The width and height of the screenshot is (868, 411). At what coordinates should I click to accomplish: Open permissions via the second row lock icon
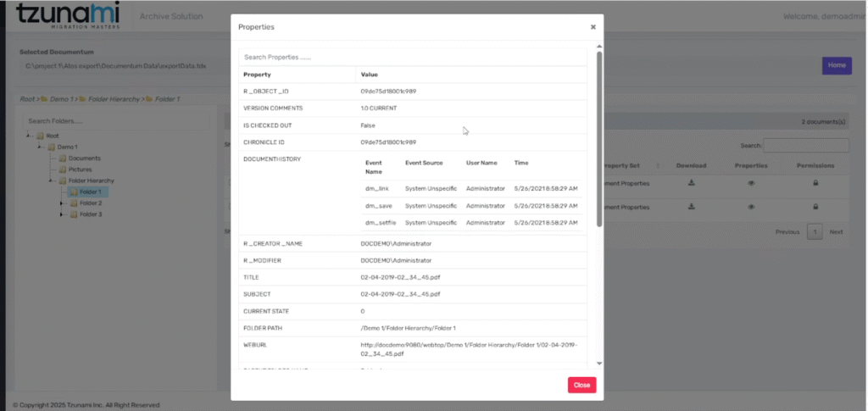(815, 207)
